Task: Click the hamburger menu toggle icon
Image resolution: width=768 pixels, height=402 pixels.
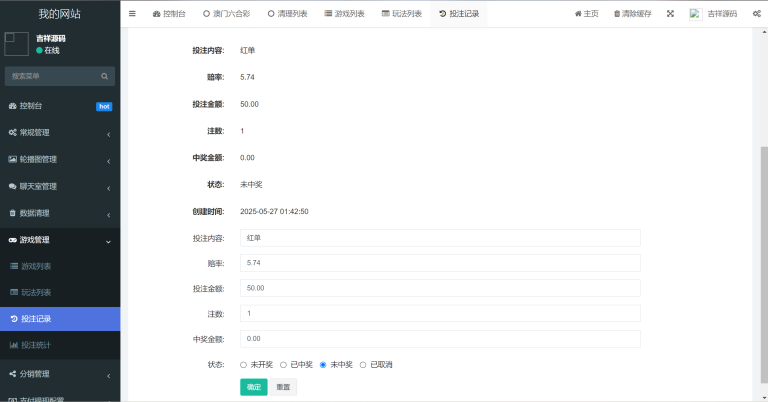Action: [x=133, y=14]
